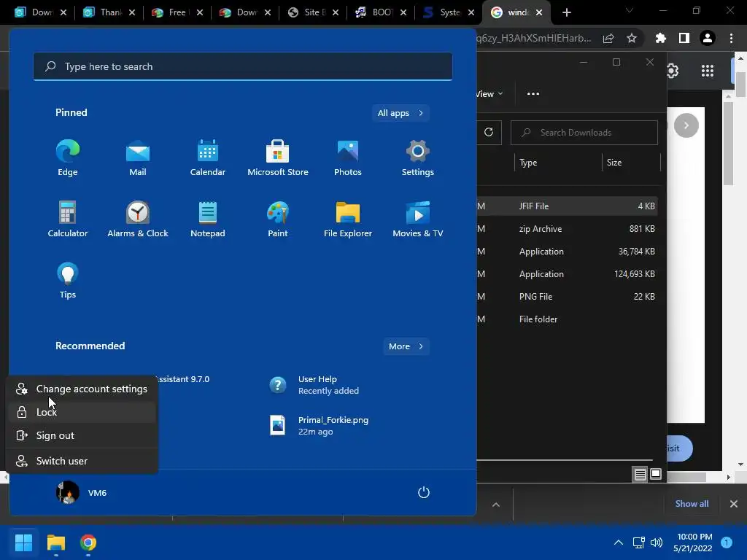Viewport: 747px width, 560px height.
Task: Expand the download item chevron in Chrome
Action: click(496, 505)
